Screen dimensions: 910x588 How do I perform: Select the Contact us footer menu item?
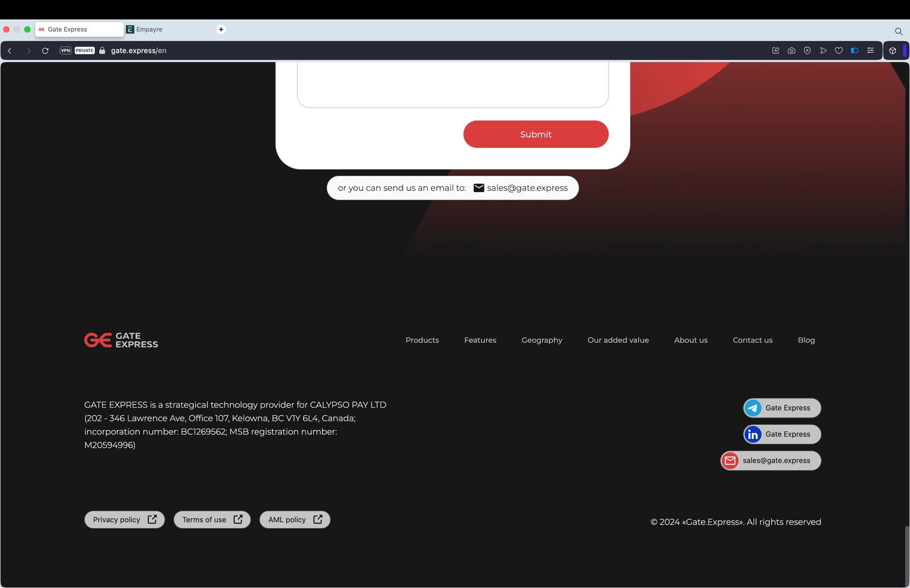pos(752,339)
